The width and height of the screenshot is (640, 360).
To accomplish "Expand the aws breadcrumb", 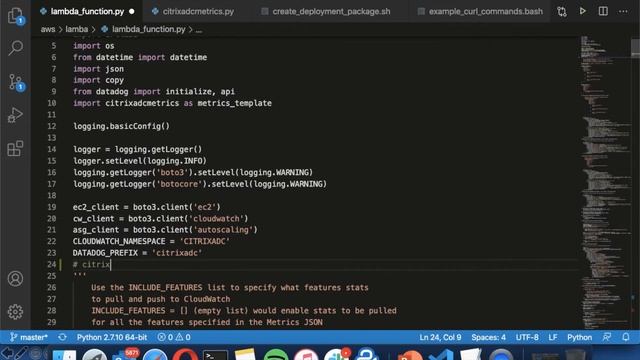I will click(48, 29).
